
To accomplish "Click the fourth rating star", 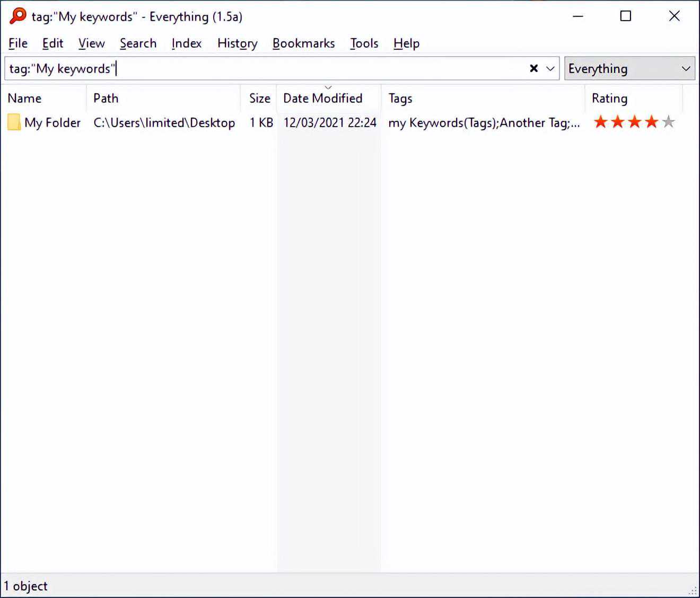I will point(651,122).
